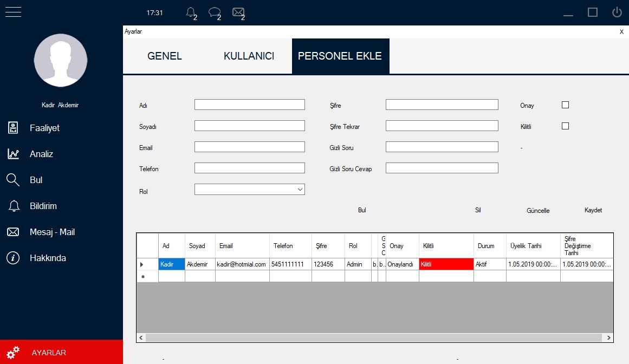The image size is (629, 364).
Task: Focus the Soyadı input field
Action: click(250, 126)
